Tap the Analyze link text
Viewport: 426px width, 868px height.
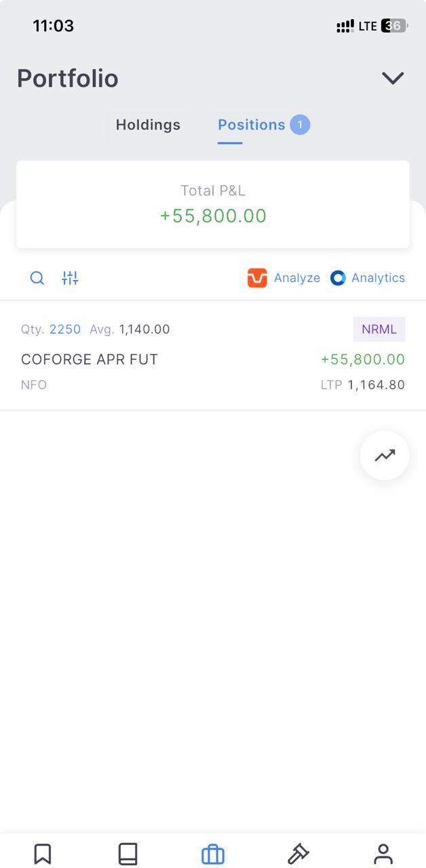click(x=297, y=278)
